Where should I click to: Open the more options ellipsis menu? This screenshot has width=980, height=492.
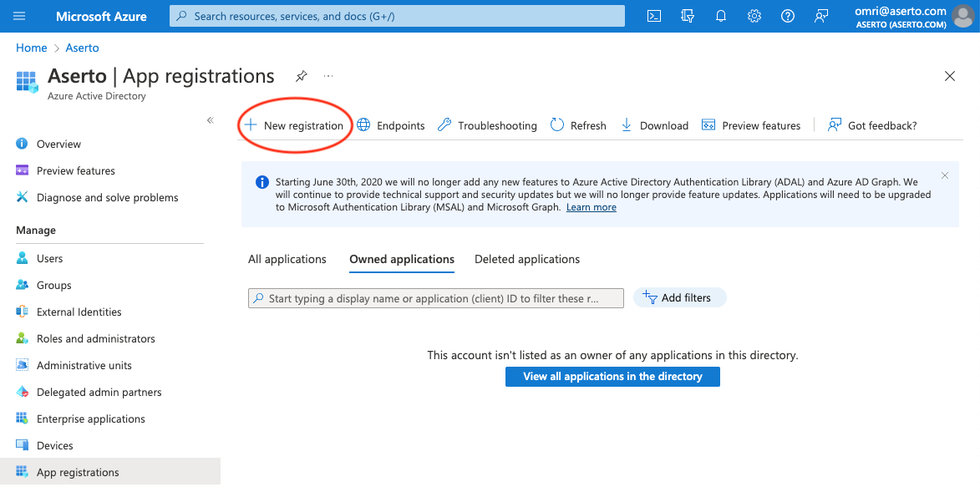click(x=328, y=76)
